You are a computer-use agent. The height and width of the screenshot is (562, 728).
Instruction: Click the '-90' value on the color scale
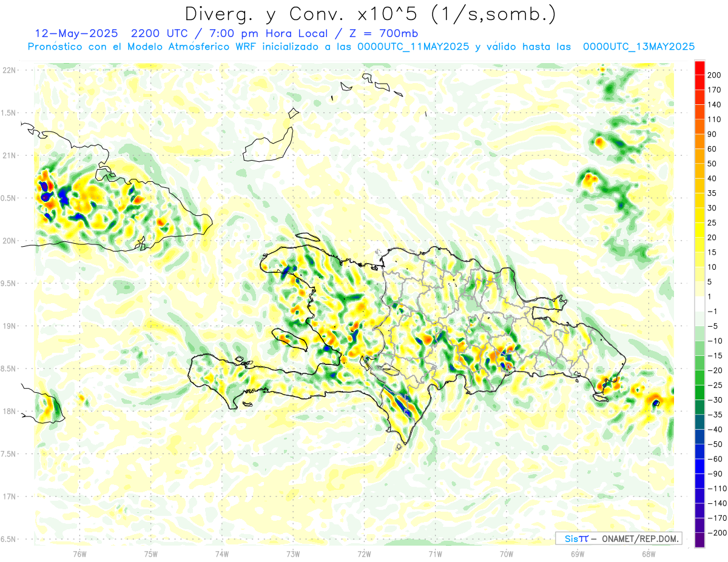coord(715,474)
